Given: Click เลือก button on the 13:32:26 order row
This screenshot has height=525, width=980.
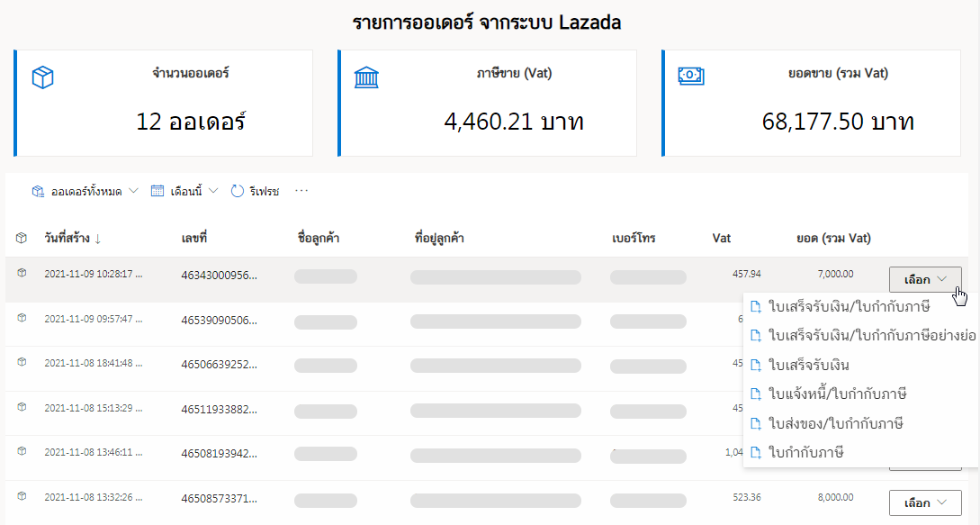Looking at the screenshot, I should [924, 502].
